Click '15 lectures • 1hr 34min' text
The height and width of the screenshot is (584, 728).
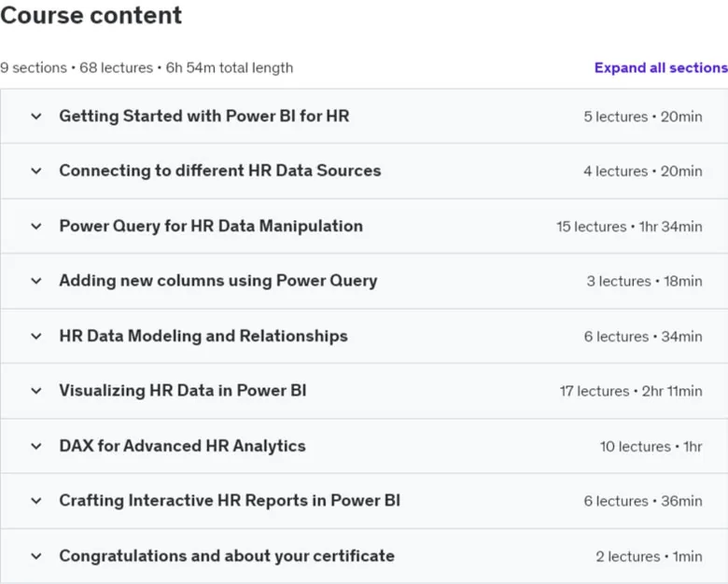[630, 227]
